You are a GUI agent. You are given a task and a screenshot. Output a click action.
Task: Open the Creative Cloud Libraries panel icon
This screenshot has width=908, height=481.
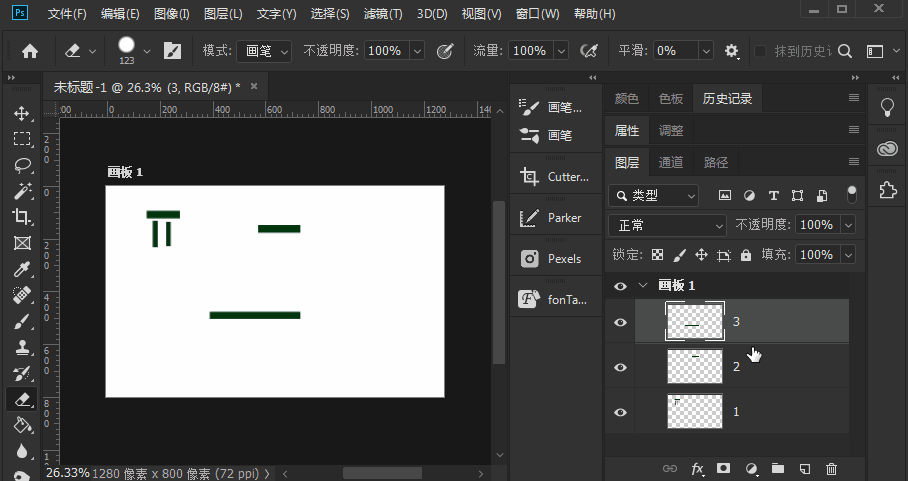pos(887,149)
